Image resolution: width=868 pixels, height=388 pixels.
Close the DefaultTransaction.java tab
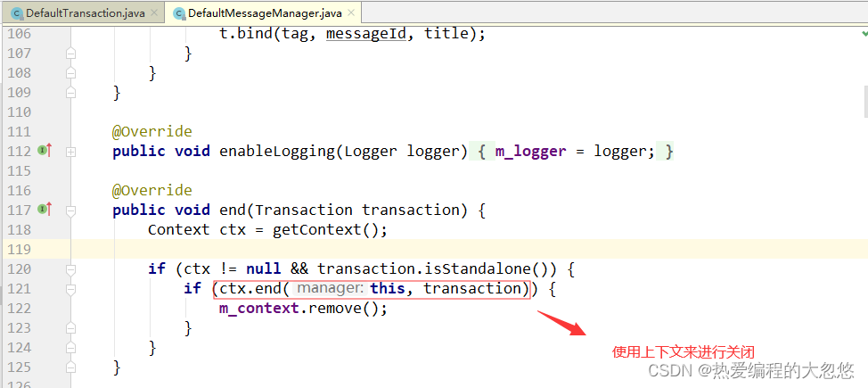click(154, 12)
